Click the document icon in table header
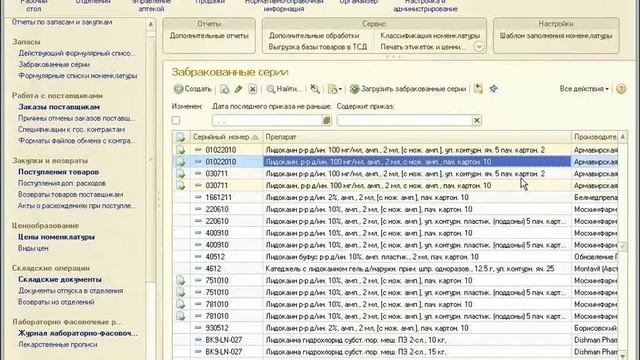 point(180,137)
